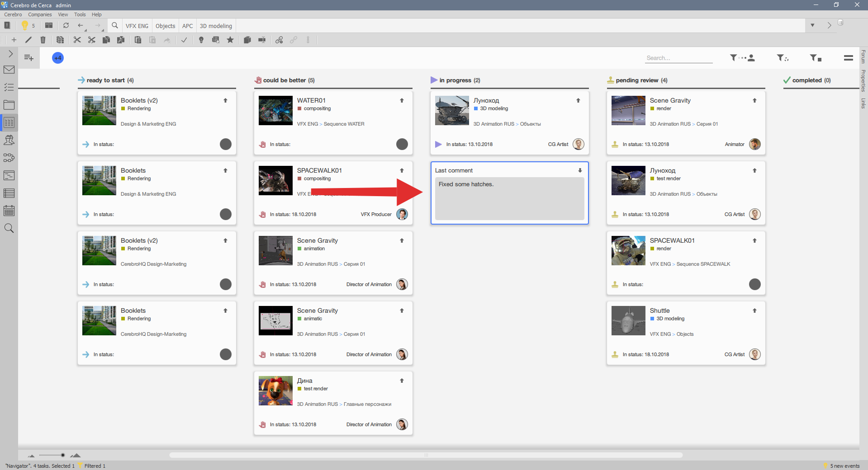Viewport: 868px width, 470px height.
Task: Click the Луноход 3D modeling card thumbnail
Action: 452,110
